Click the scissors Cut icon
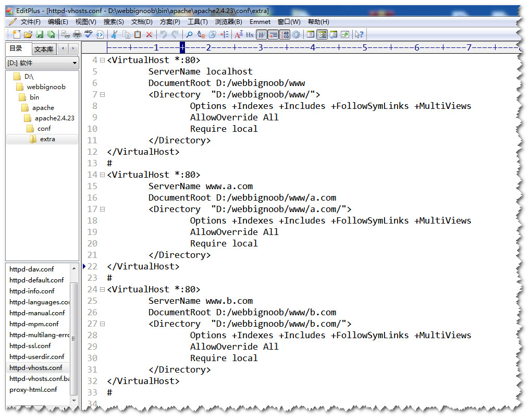This screenshot has height=420, width=531. pos(114,34)
